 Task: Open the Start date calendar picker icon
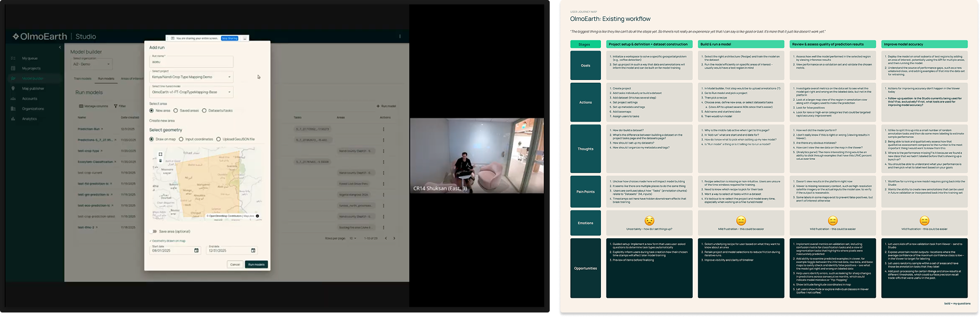[197, 251]
